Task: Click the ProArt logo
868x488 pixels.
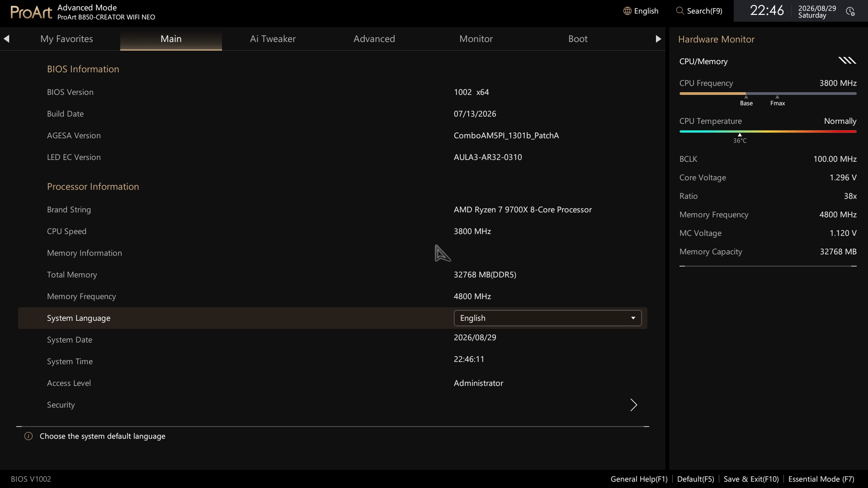Action: (x=31, y=12)
